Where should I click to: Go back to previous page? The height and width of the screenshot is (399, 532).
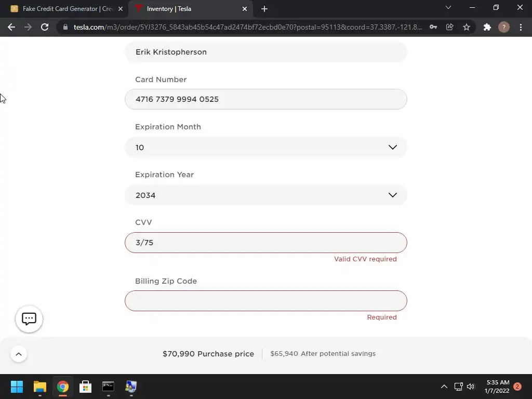(x=11, y=27)
